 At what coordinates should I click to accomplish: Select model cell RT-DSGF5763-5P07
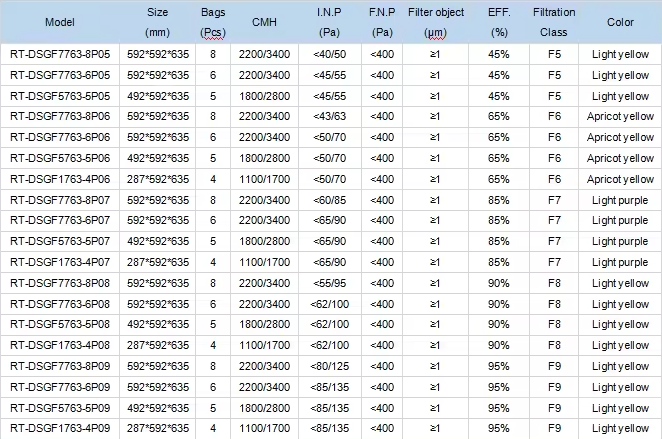pyautogui.click(x=60, y=241)
